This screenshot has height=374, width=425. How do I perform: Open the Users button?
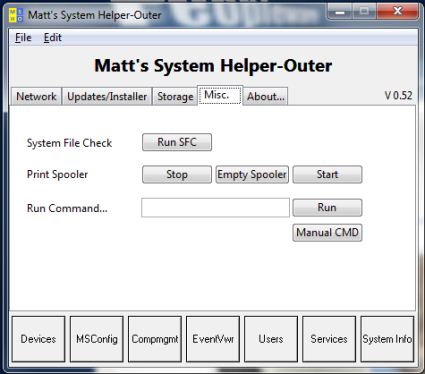[x=271, y=339]
